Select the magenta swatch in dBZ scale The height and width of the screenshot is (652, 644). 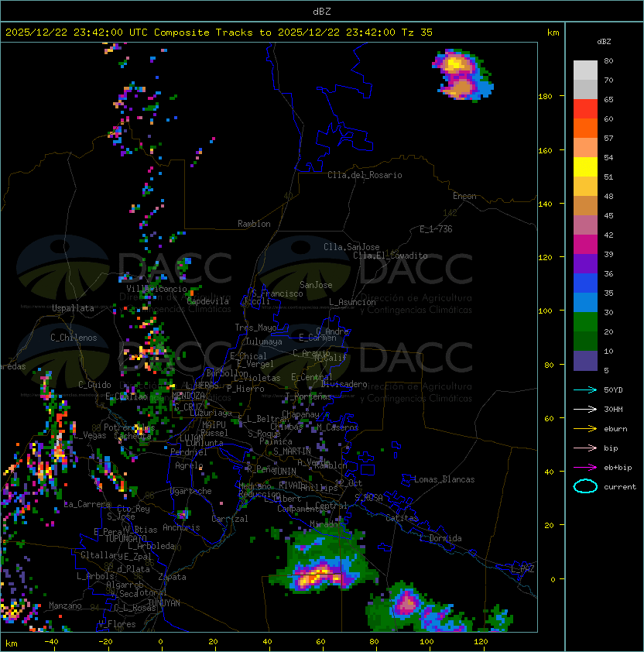tap(585, 245)
